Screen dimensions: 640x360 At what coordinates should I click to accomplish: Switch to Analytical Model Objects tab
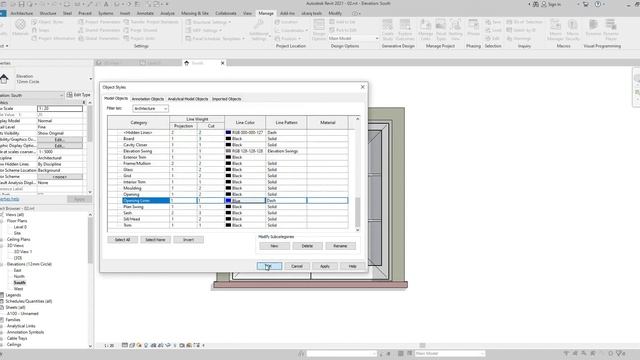click(x=188, y=99)
